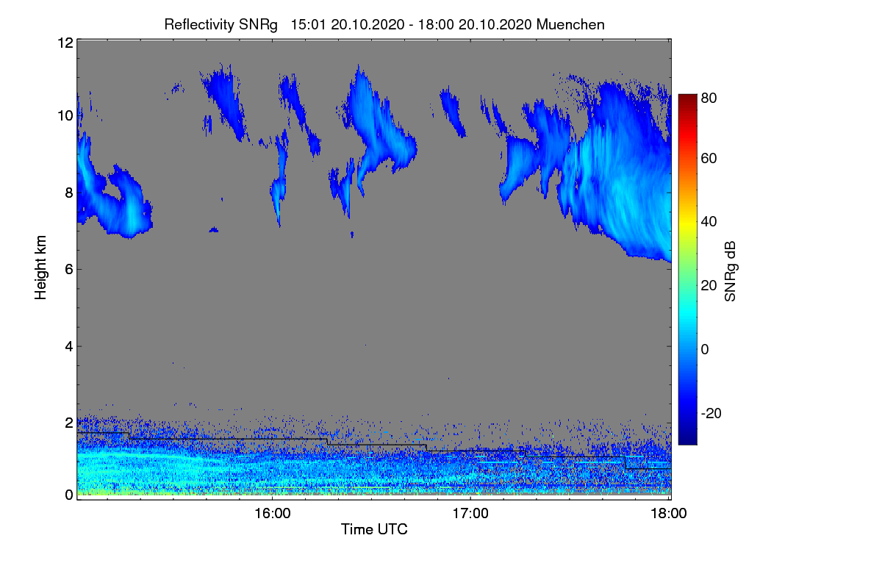Click the colorbar value 40
The width and height of the screenshot is (882, 588).
pos(709,221)
